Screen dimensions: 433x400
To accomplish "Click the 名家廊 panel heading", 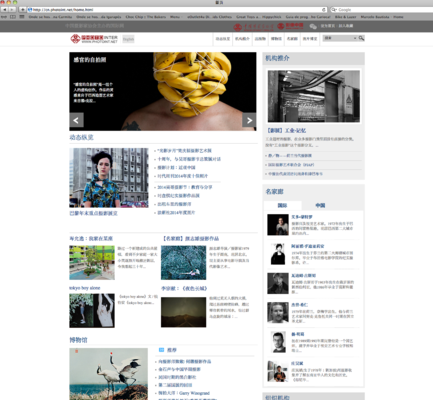I will [x=274, y=191].
